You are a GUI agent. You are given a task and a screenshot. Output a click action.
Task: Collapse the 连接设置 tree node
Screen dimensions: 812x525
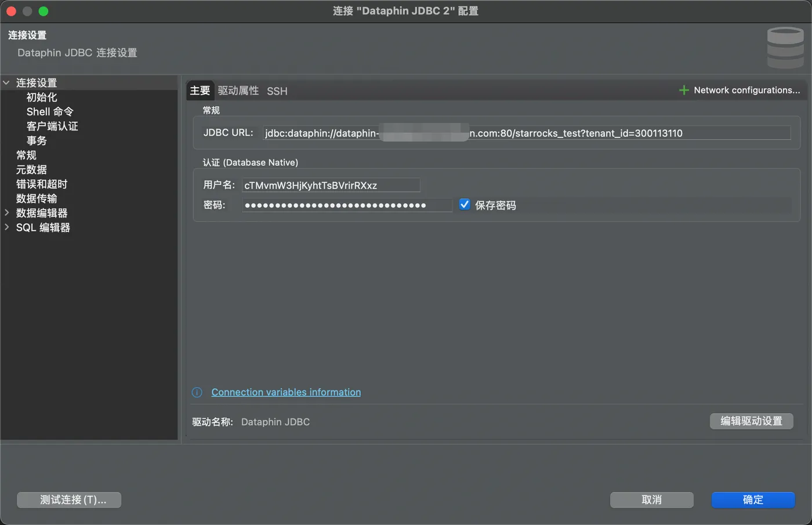point(6,83)
